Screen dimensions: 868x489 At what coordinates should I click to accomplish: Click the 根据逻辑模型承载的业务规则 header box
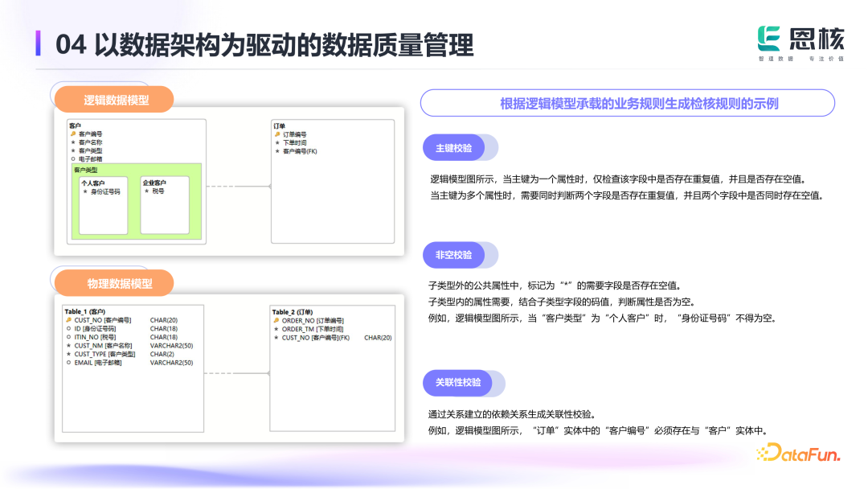(x=627, y=104)
